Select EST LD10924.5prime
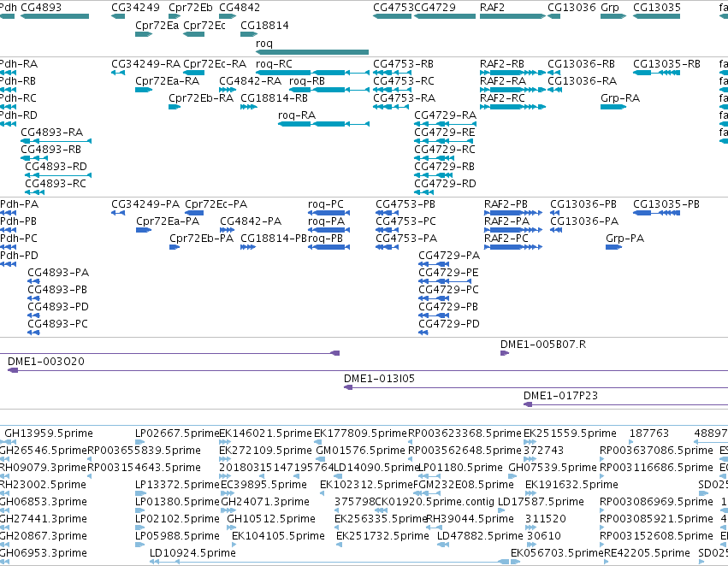The image size is (728, 566). click(192, 553)
